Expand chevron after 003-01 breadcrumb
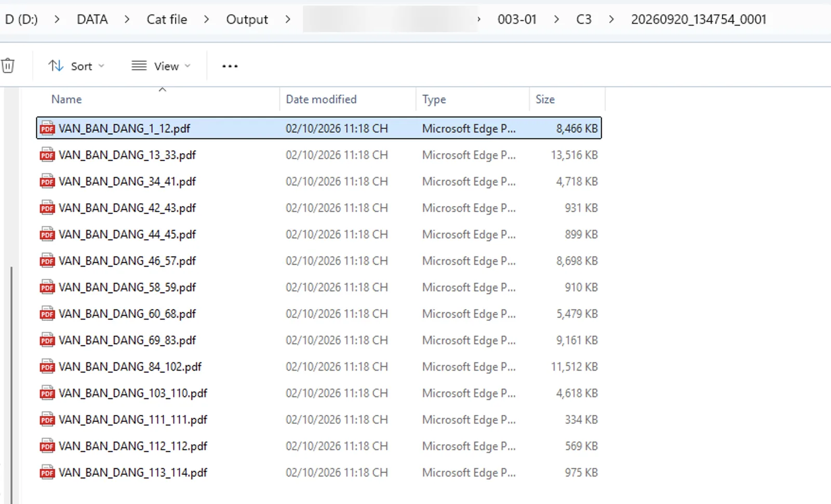 556,19
